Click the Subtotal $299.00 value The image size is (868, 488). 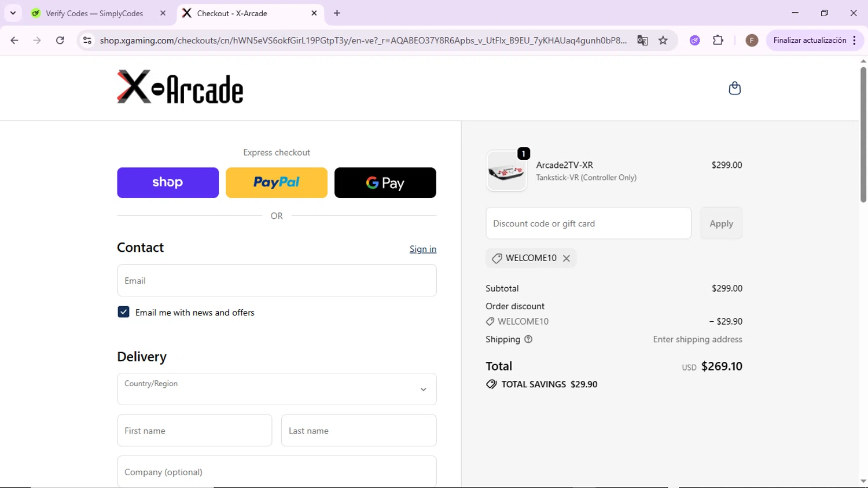click(727, 288)
